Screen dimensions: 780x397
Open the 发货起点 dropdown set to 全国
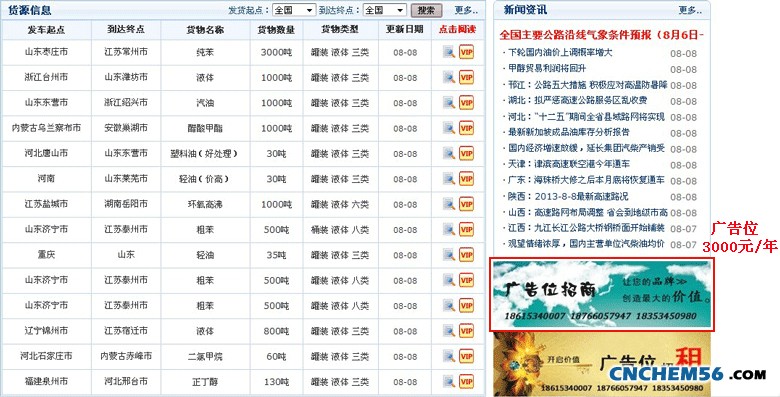click(x=294, y=10)
